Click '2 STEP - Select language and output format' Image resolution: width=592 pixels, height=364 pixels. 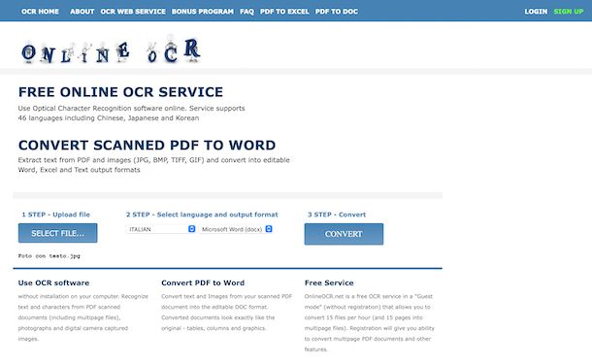click(202, 215)
